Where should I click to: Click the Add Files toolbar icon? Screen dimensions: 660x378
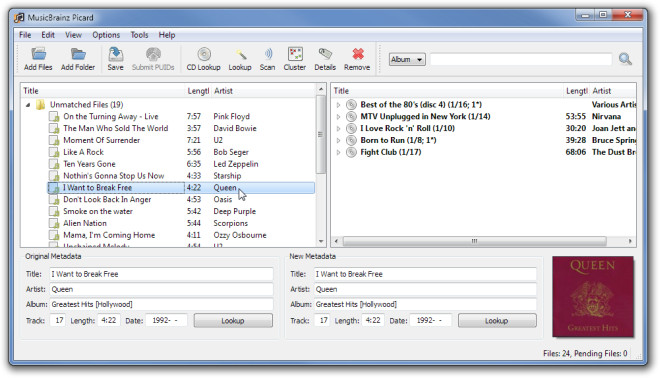(38, 54)
